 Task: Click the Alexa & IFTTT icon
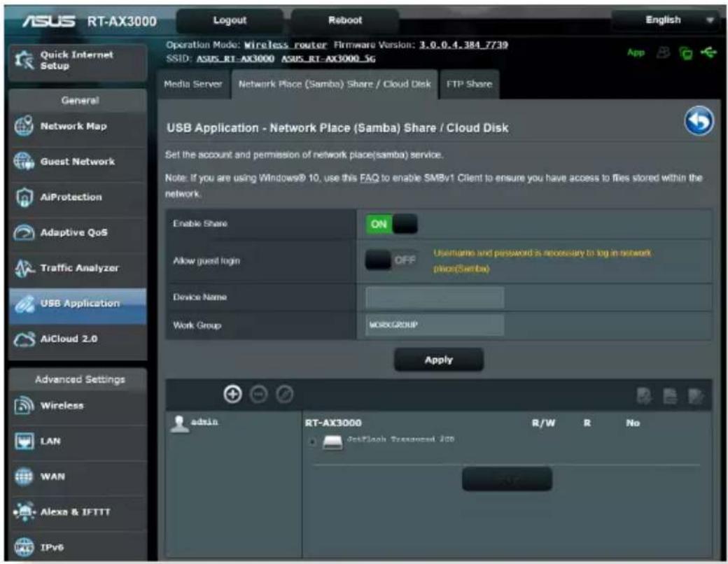pyautogui.click(x=24, y=512)
